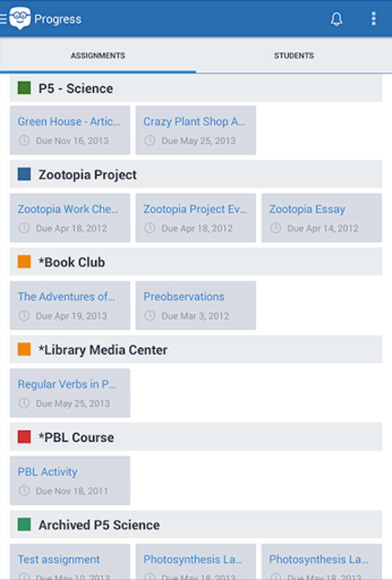Screen dimensions: 392x580
Task: Open the hamburger navigation menu
Action: pyautogui.click(x=3, y=19)
